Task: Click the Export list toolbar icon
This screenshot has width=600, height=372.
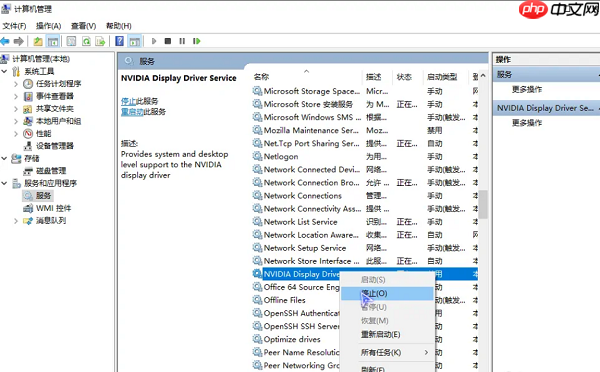Action: tap(100, 41)
